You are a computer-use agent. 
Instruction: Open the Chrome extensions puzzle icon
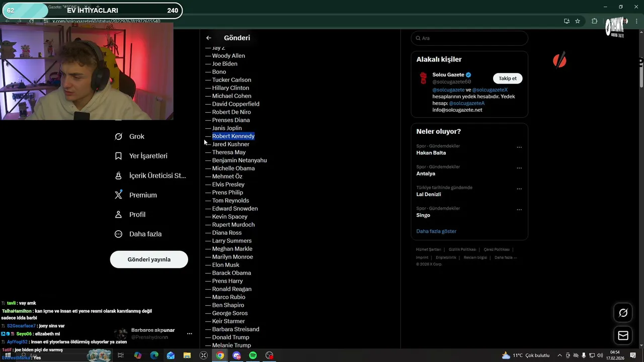tap(594, 21)
